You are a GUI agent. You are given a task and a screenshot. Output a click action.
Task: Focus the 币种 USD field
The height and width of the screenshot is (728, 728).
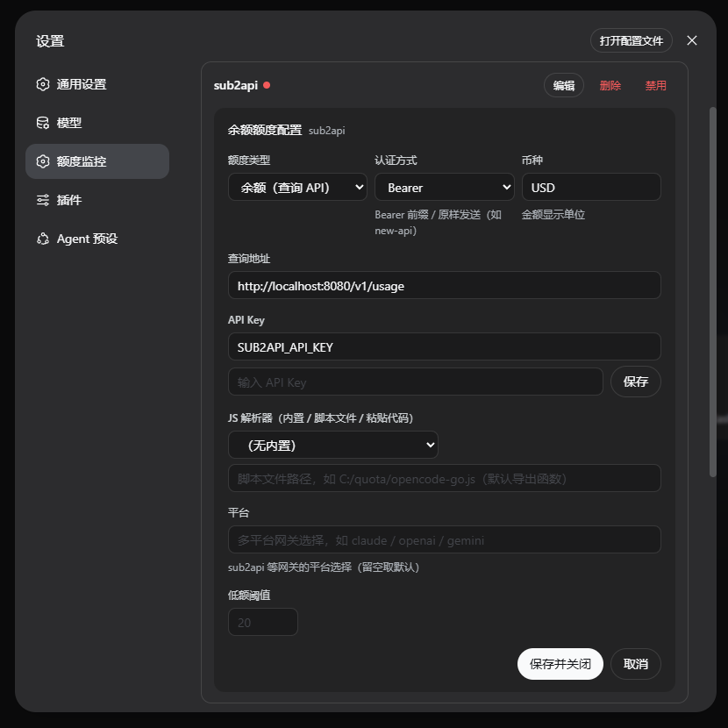tap(591, 187)
